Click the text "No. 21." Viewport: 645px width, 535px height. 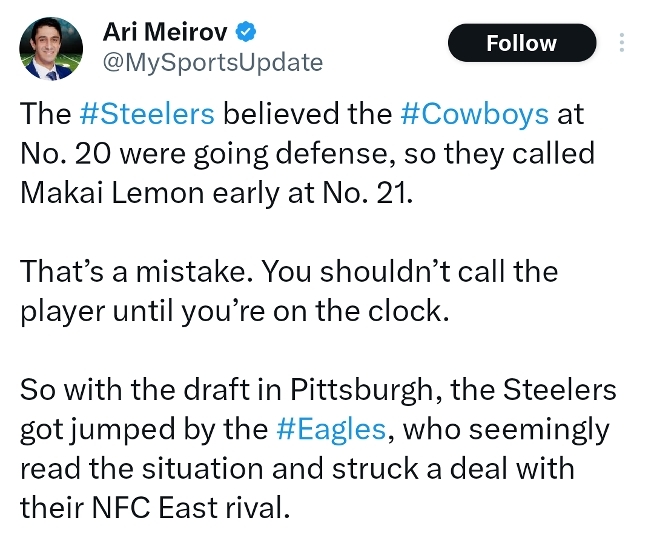pos(367,192)
